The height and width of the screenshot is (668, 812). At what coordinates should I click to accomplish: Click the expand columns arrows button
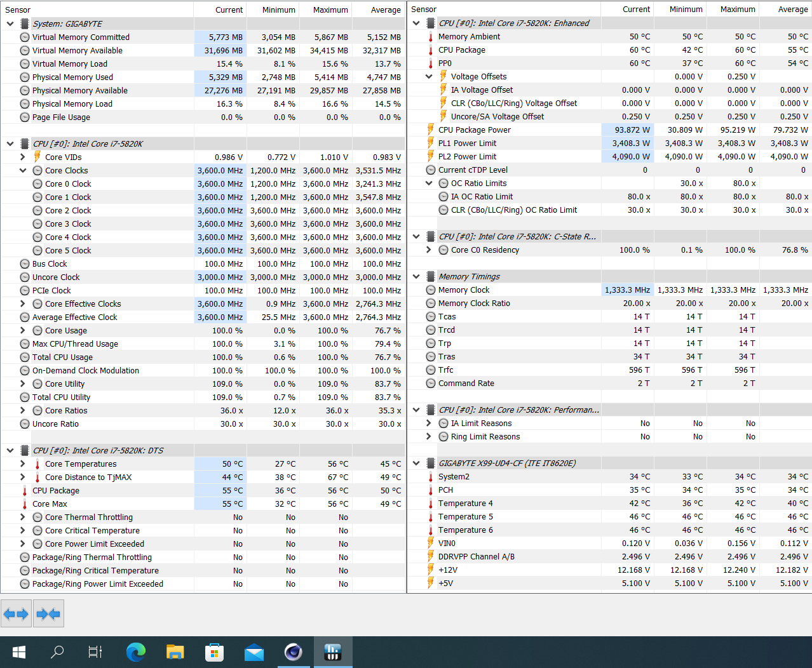coord(16,614)
